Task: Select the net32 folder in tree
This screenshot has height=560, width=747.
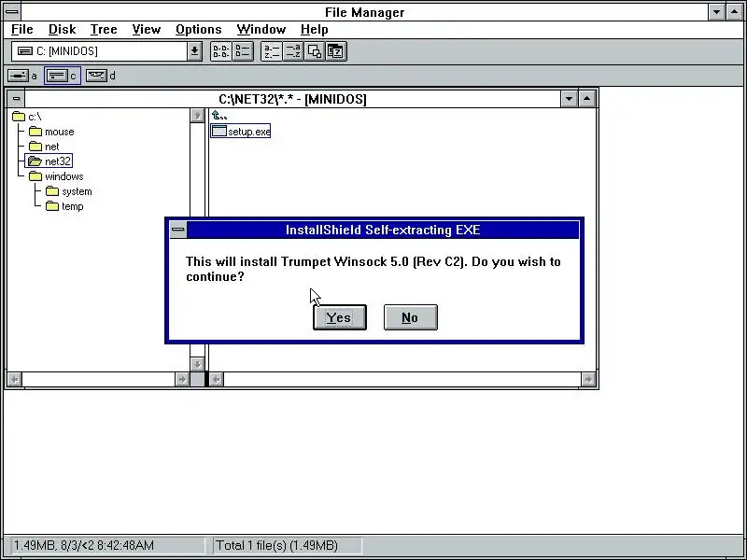Action: tap(49, 161)
